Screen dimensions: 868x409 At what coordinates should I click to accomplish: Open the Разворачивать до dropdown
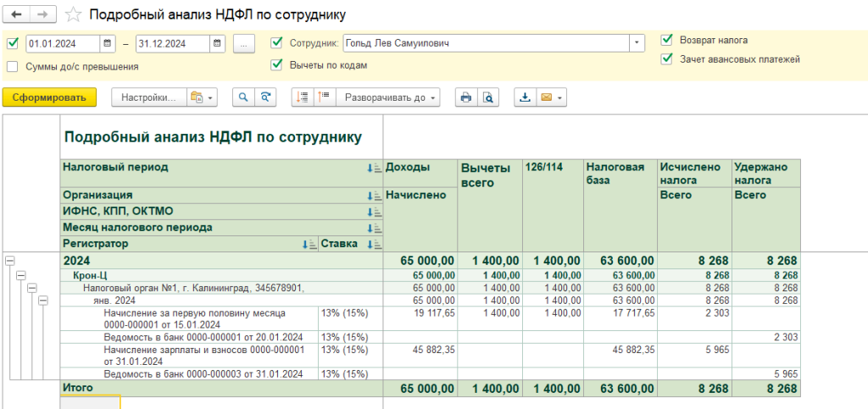pos(389,97)
